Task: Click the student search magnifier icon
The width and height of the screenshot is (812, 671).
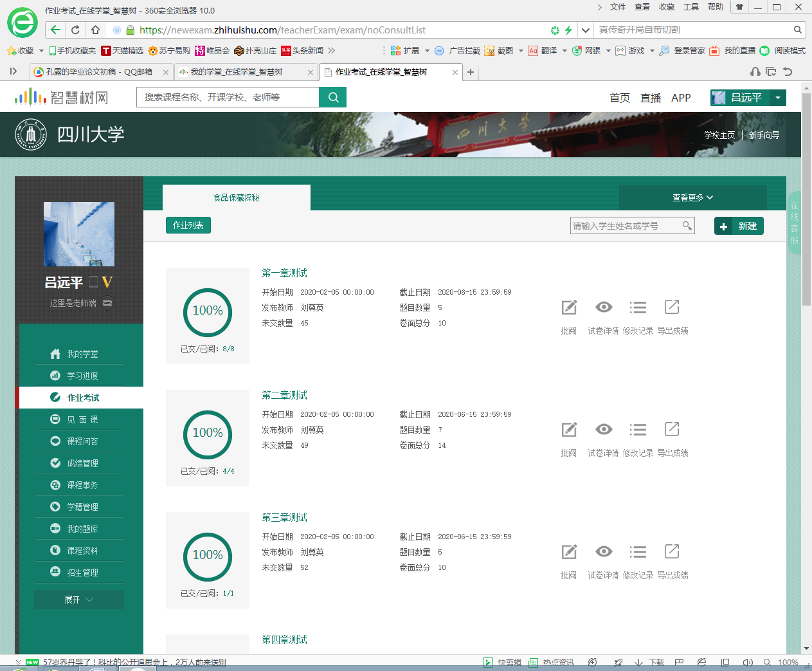Action: click(687, 226)
